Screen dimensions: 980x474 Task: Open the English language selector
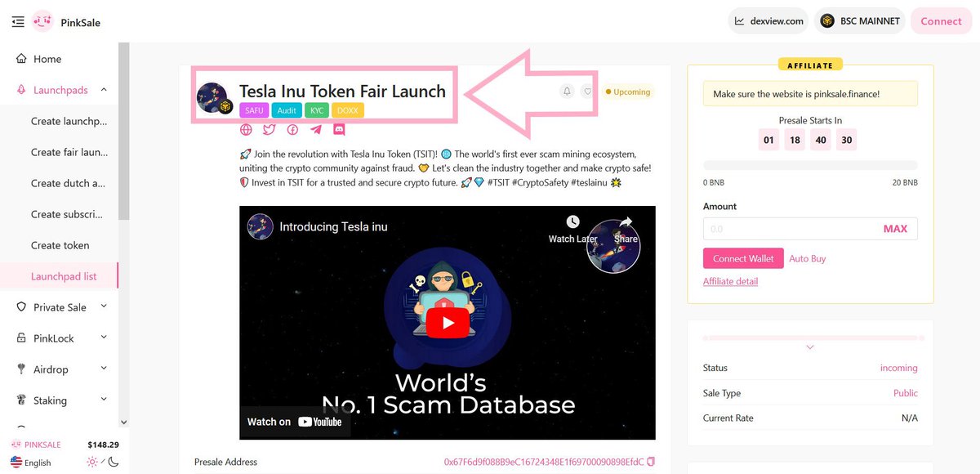31,463
